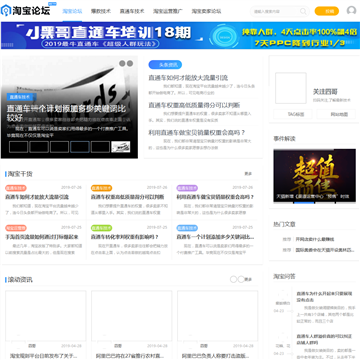Open the 直通车技术 nav tab
Image resolution: width=360 pixels, height=360 pixels.
point(132,11)
